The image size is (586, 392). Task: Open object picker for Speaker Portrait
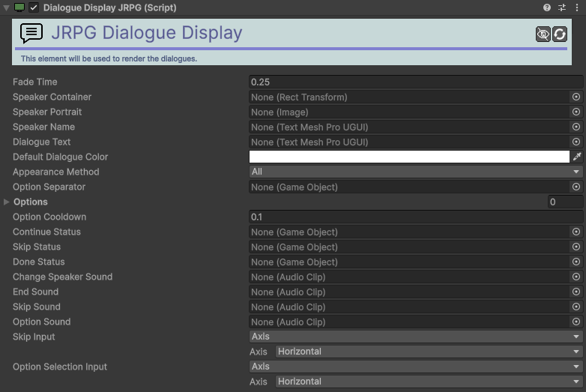coord(576,112)
